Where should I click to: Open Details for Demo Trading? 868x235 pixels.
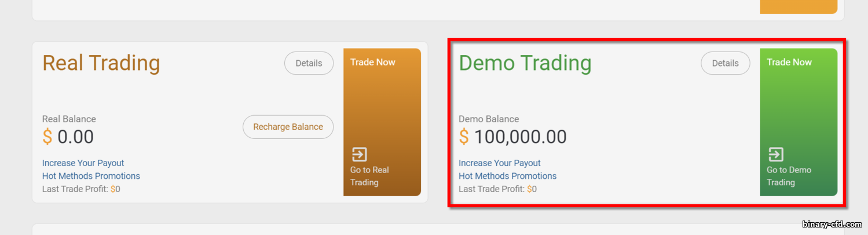725,63
